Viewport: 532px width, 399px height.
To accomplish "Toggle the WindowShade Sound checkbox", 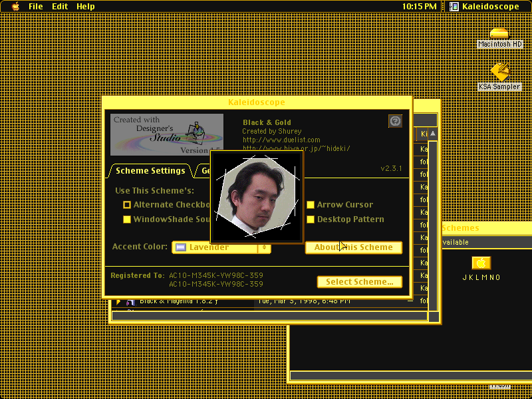I will tap(126, 219).
